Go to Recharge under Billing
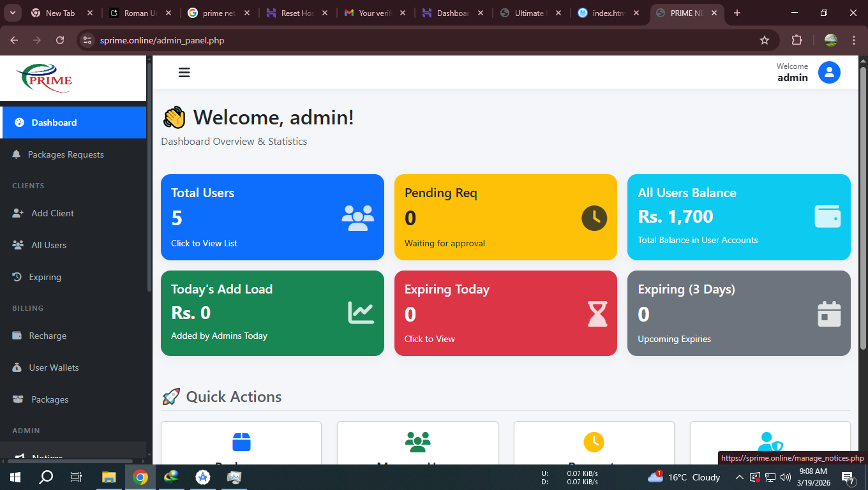This screenshot has height=490, width=868. (x=47, y=336)
